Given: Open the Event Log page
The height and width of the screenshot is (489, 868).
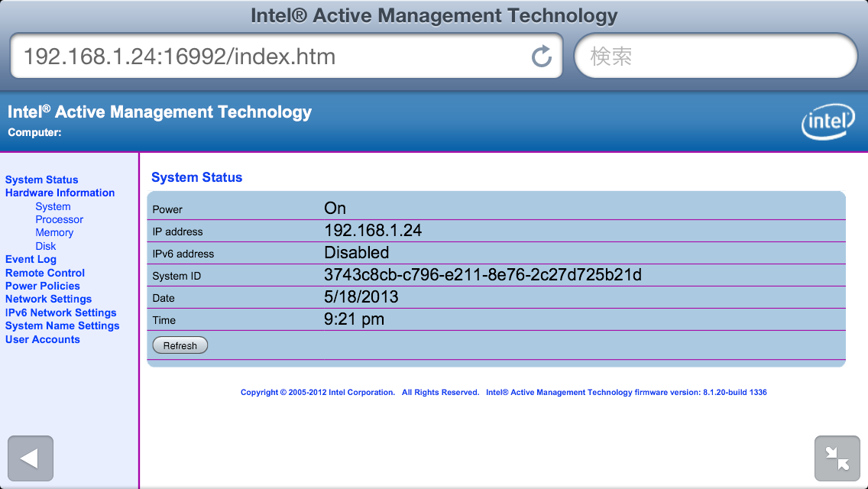Looking at the screenshot, I should pyautogui.click(x=31, y=260).
